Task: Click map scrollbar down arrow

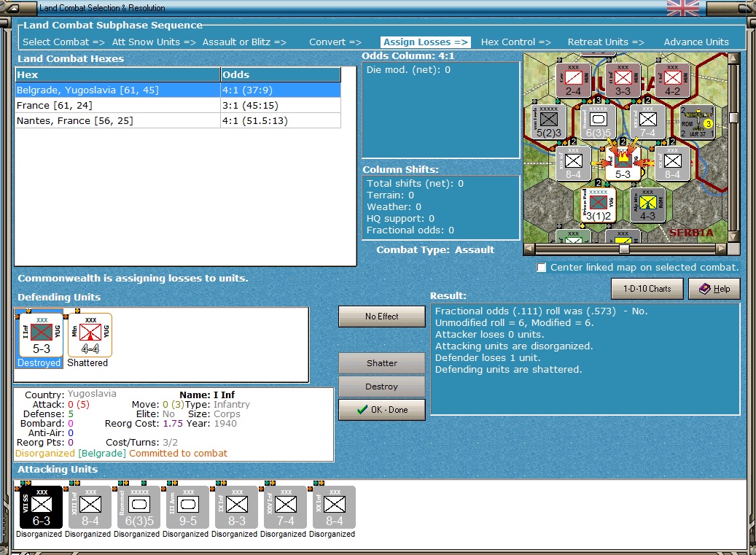Action: (734, 237)
